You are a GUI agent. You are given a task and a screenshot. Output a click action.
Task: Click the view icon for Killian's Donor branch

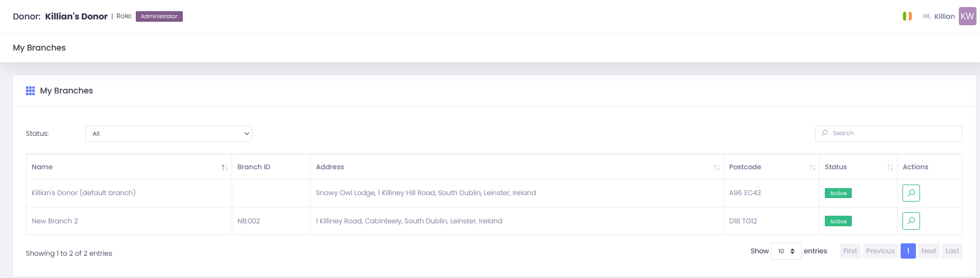(911, 193)
